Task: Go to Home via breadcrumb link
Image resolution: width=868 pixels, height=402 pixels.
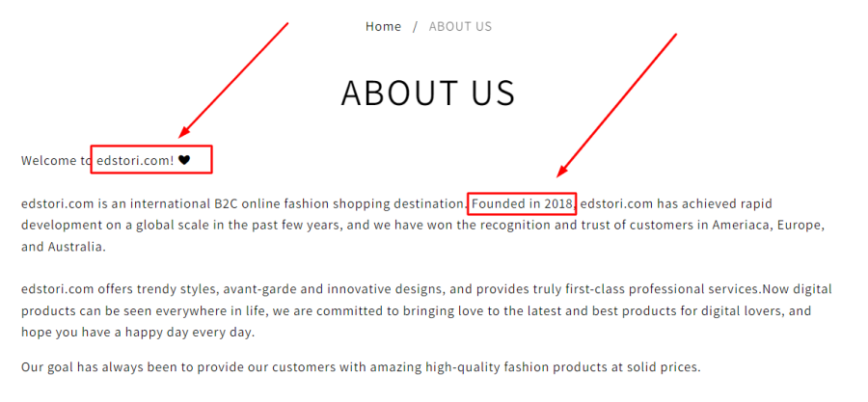Action: coord(383,27)
